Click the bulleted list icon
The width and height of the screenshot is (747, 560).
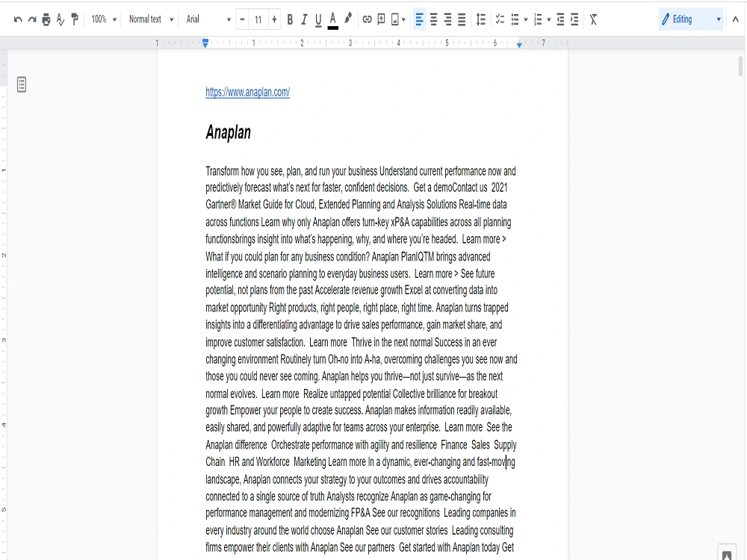[x=515, y=19]
